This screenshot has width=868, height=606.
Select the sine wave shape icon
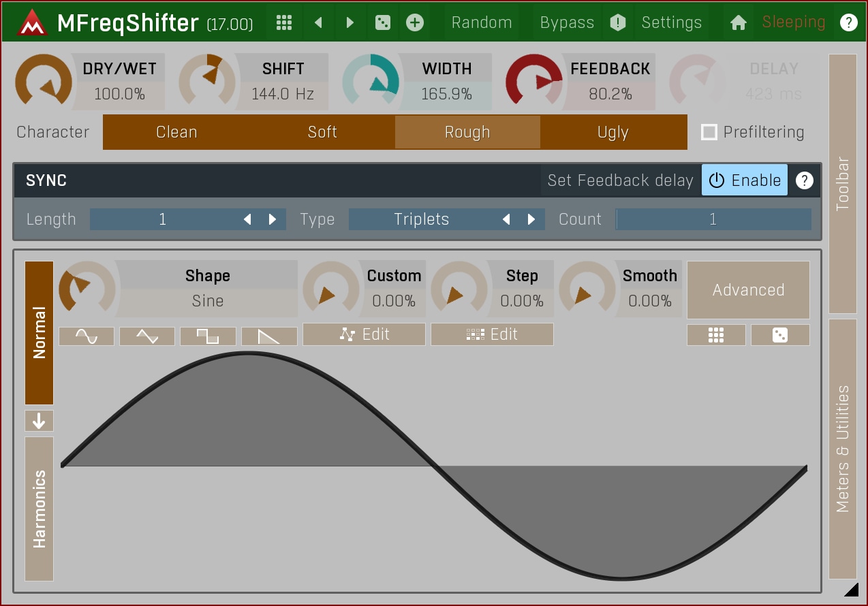[87, 336]
